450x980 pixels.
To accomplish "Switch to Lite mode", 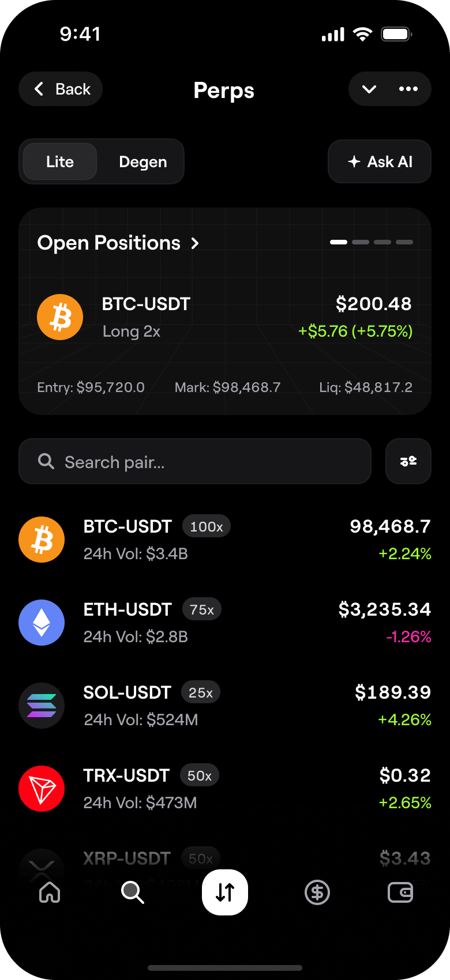I will point(60,161).
